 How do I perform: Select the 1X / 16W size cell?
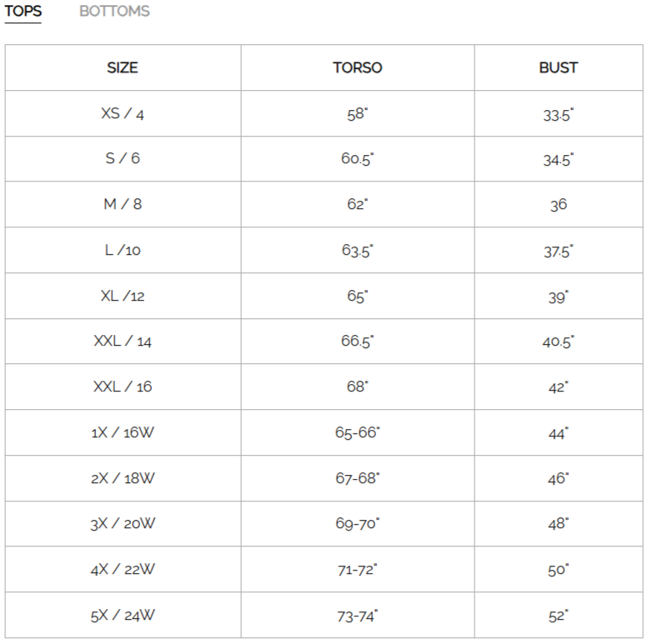pyautogui.click(x=123, y=432)
